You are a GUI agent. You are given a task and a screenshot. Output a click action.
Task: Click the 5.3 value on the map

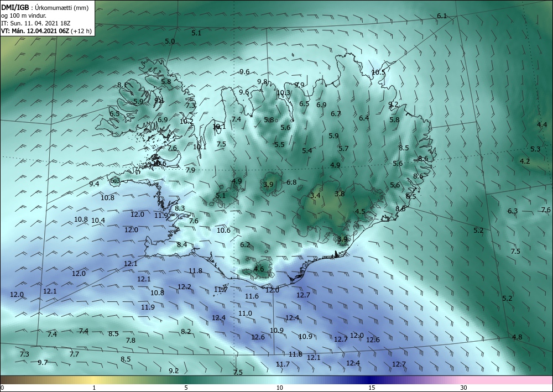(535, 149)
